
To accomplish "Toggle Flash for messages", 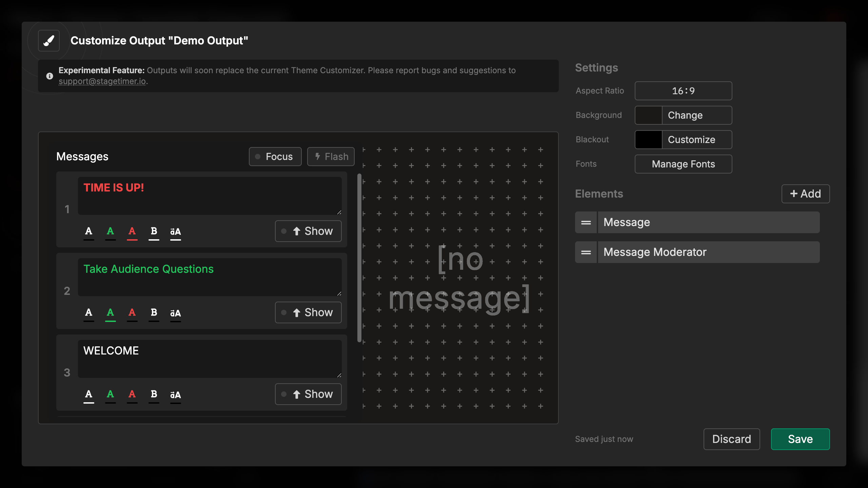I will (331, 156).
